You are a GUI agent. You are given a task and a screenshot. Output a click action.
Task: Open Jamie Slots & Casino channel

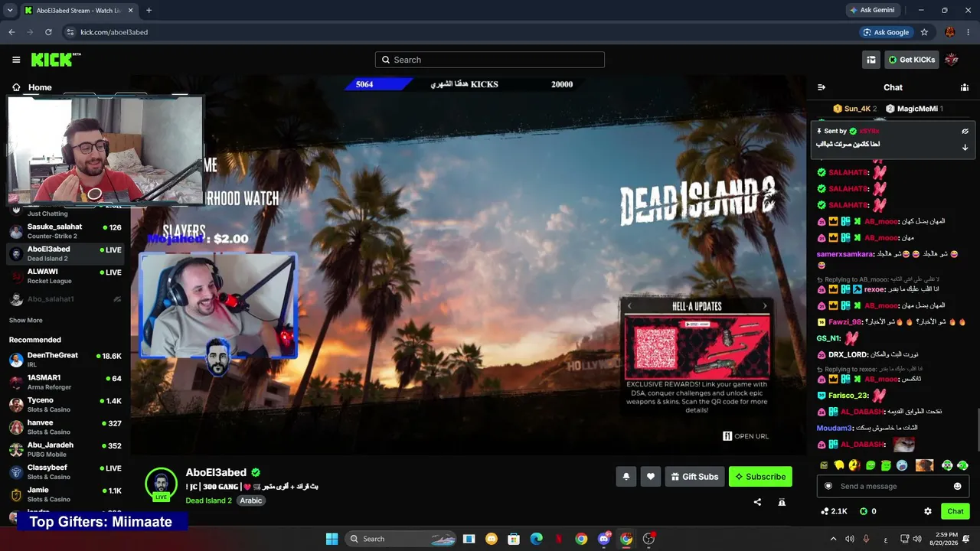pos(65,494)
